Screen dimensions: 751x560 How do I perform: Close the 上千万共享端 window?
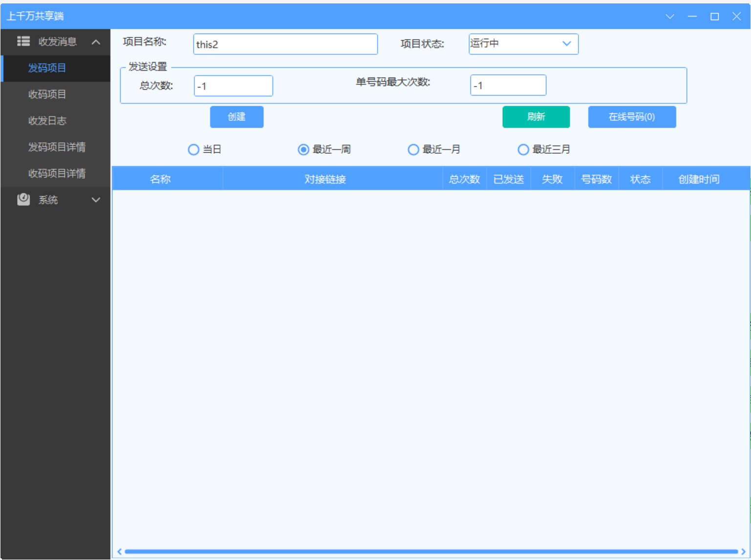737,16
